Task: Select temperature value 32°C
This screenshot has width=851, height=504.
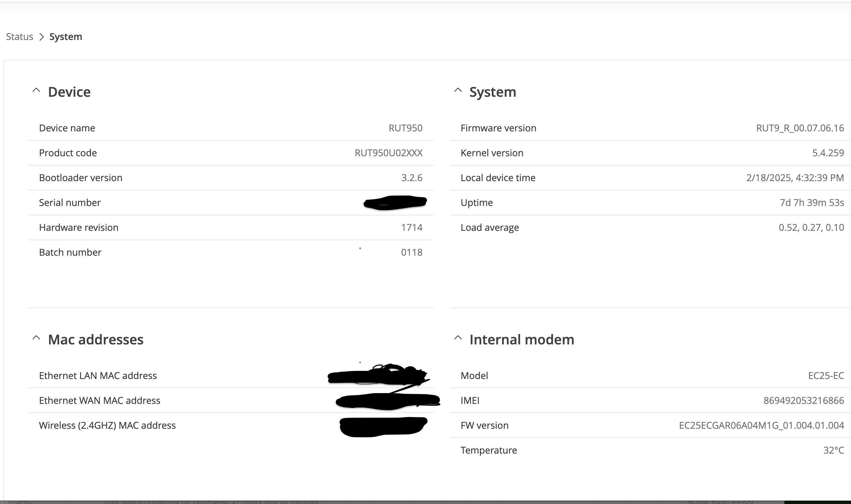Action: pos(834,450)
